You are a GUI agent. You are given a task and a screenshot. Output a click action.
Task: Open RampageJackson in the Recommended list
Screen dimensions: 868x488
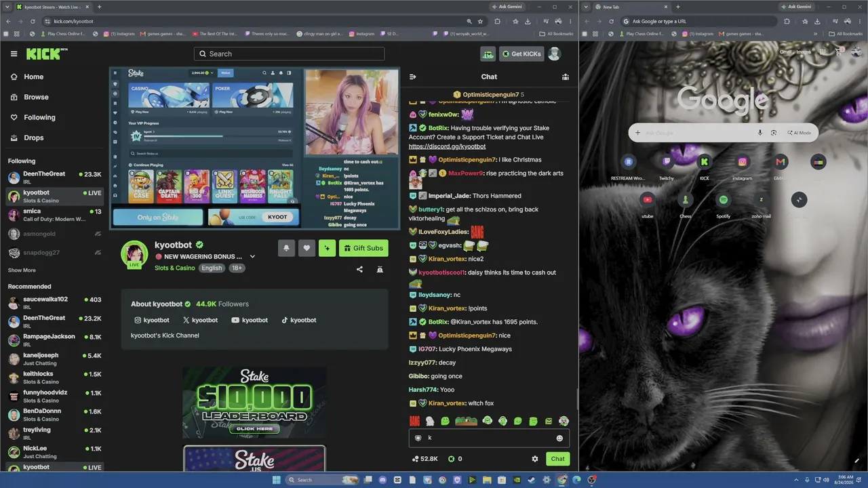pos(54,340)
